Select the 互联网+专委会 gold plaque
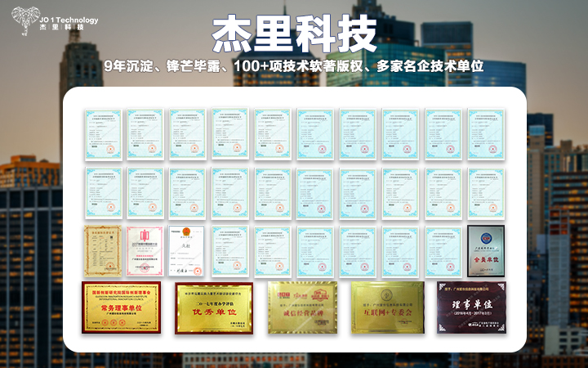Screen dimensions: 588x368 coord(387,307)
